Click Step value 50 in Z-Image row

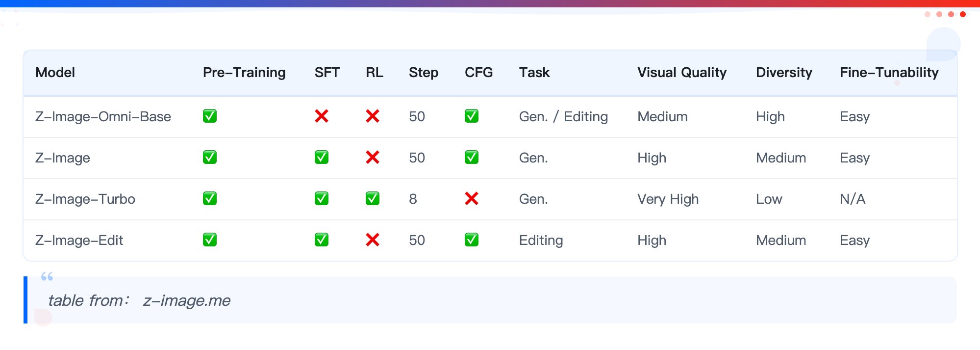click(x=417, y=158)
